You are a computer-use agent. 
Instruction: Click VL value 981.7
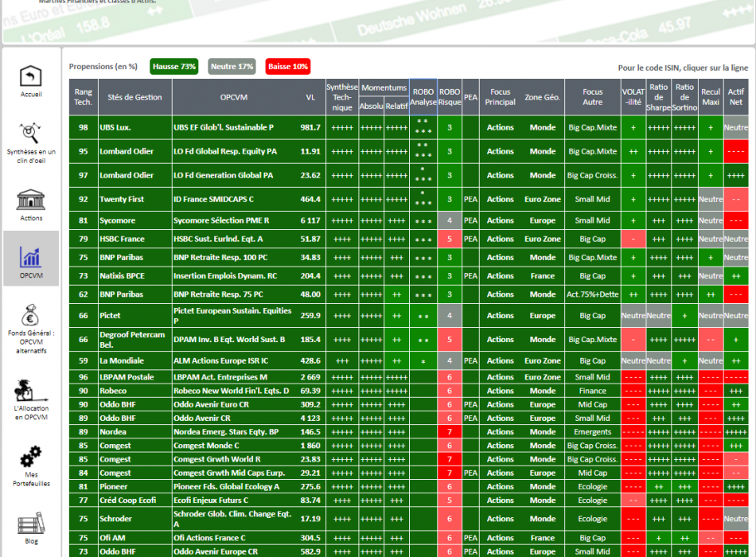(310, 127)
